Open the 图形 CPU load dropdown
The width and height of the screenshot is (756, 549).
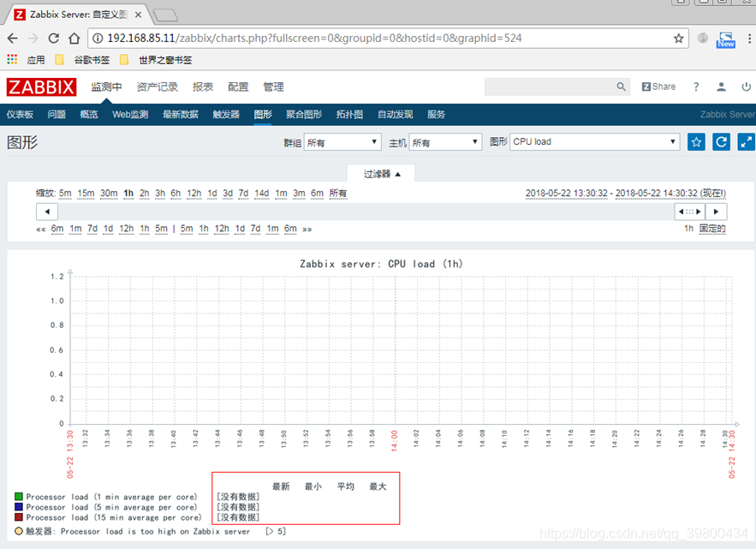coord(594,142)
